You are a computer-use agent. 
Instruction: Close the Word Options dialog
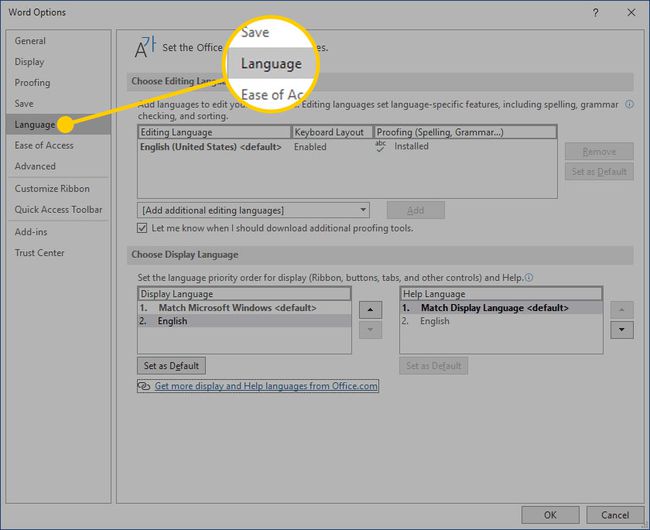point(631,12)
